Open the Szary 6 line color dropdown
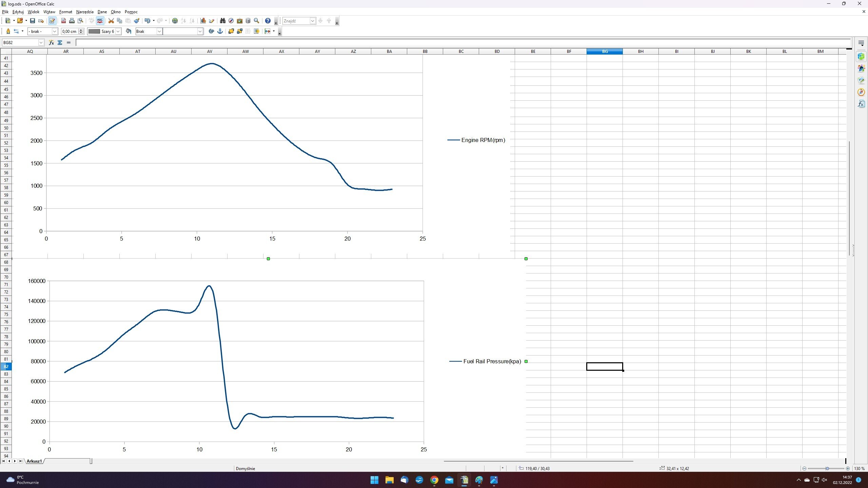The width and height of the screenshot is (868, 488). point(118,32)
